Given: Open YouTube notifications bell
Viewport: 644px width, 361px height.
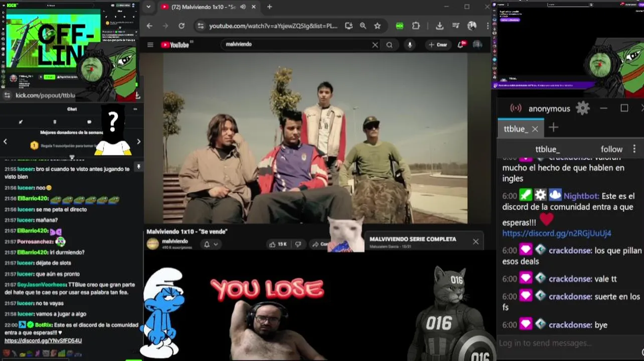Looking at the screenshot, I should [461, 45].
